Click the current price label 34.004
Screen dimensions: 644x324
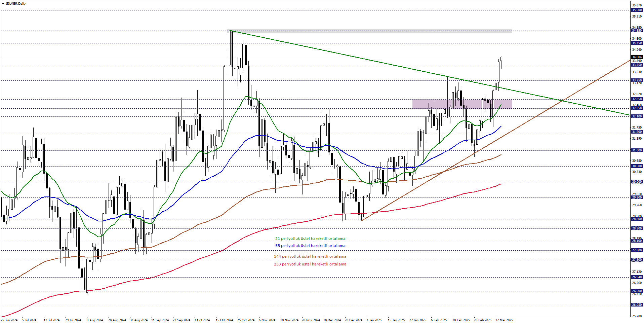pos(637,57)
